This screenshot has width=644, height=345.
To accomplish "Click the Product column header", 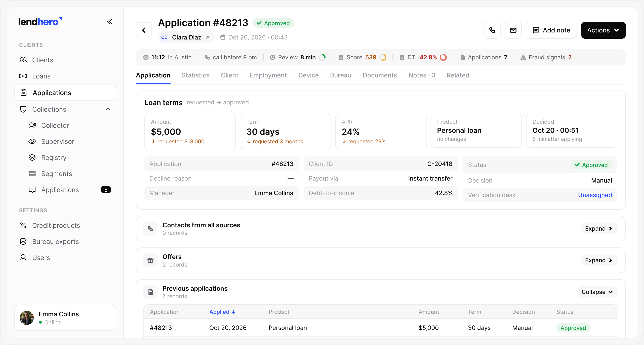I will click(279, 312).
